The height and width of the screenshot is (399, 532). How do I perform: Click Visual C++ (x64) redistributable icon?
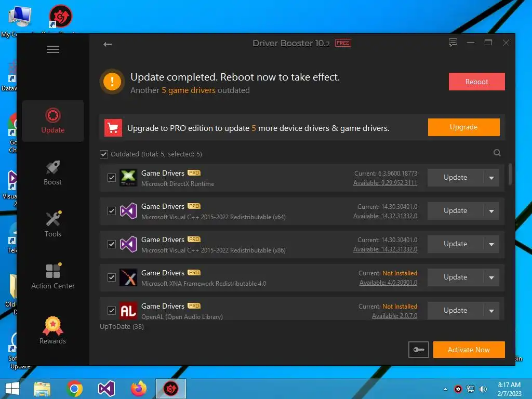(128, 211)
